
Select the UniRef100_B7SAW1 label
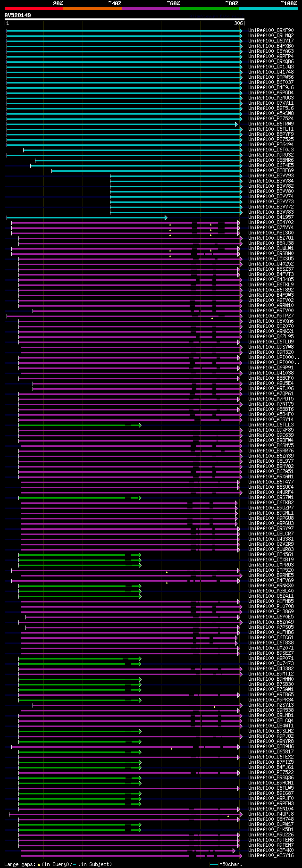tap(271, 689)
